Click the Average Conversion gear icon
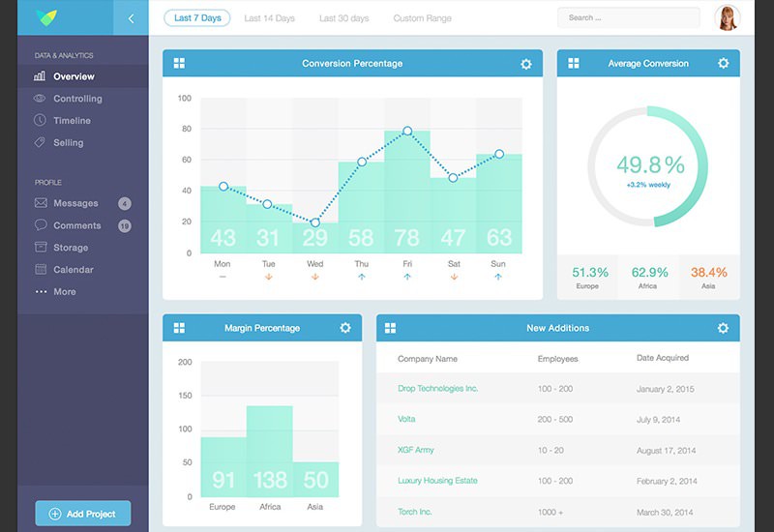 (x=723, y=64)
